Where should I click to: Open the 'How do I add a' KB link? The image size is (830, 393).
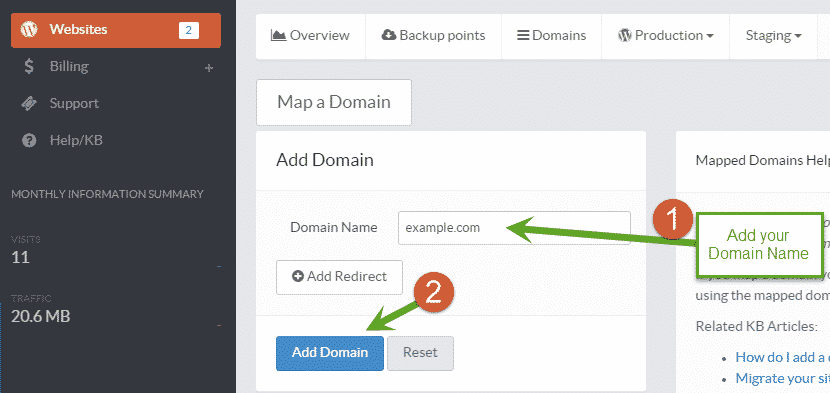coord(782,357)
